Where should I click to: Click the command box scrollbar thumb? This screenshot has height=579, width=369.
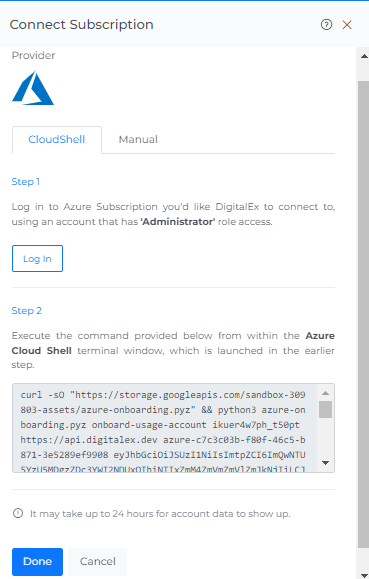(x=325, y=409)
